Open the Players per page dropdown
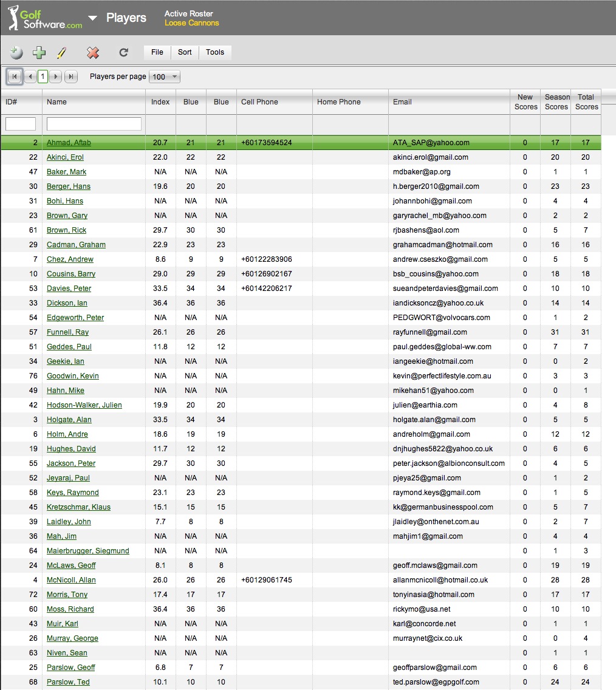The width and height of the screenshot is (616, 690). tap(165, 77)
